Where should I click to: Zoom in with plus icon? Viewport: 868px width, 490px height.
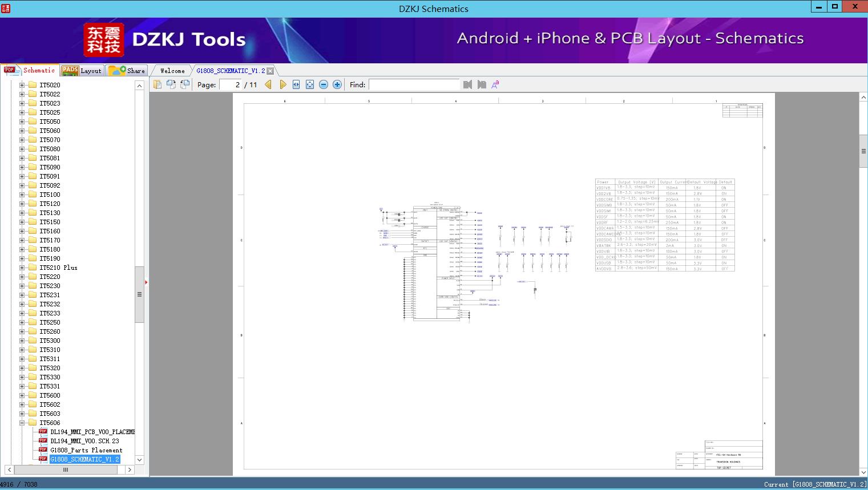[x=337, y=84]
